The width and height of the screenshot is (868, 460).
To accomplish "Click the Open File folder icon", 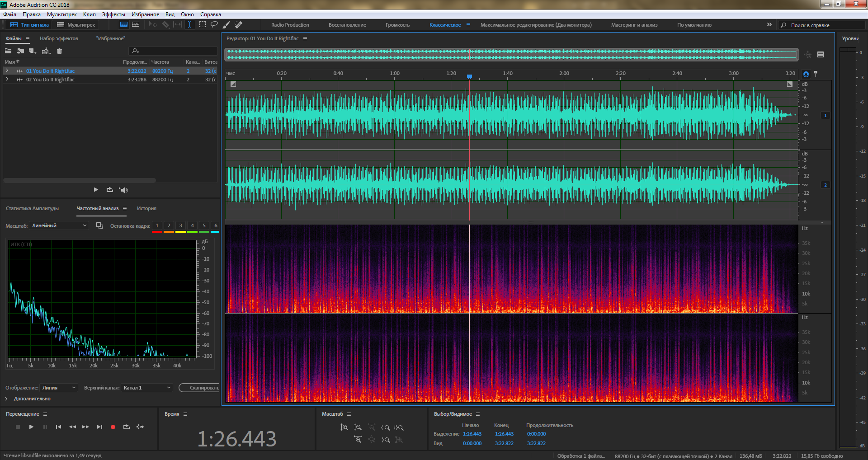I will [x=8, y=51].
